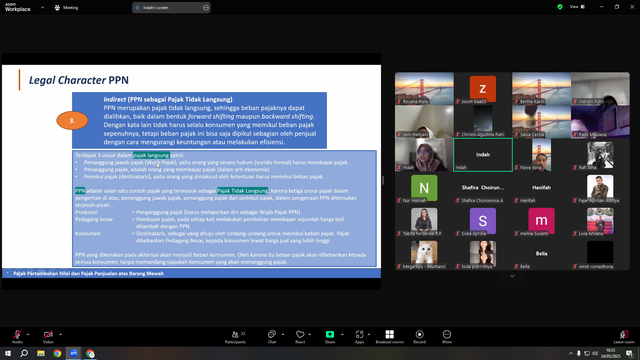Open the Windows notification center
Screen dimensions: 640x360
coord(629,353)
